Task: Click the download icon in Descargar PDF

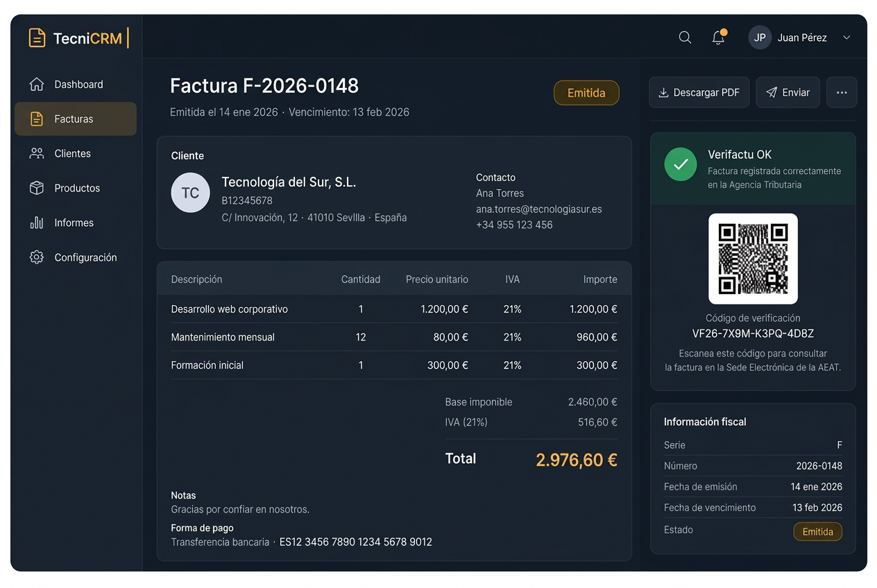Action: point(663,93)
